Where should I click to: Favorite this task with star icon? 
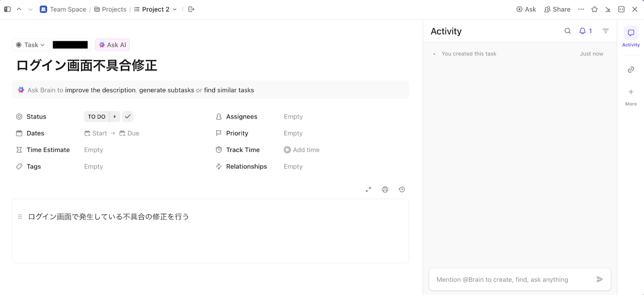594,9
